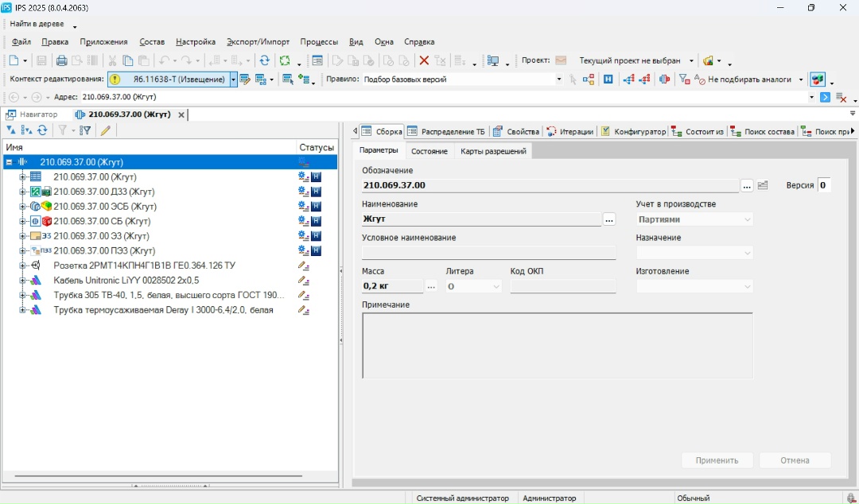The width and height of the screenshot is (859, 504).
Task: Expand the 210.069.37.00 СБ (Жгут) node
Action: [x=23, y=221]
